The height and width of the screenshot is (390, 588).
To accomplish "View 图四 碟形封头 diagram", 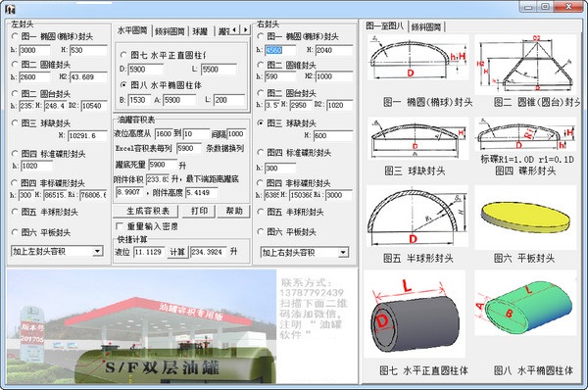I will point(526,134).
